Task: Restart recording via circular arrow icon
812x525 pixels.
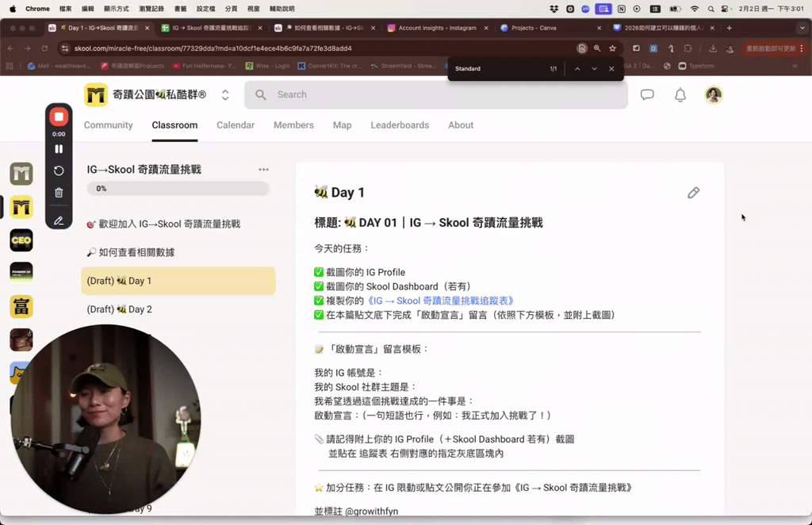Action: [x=59, y=171]
